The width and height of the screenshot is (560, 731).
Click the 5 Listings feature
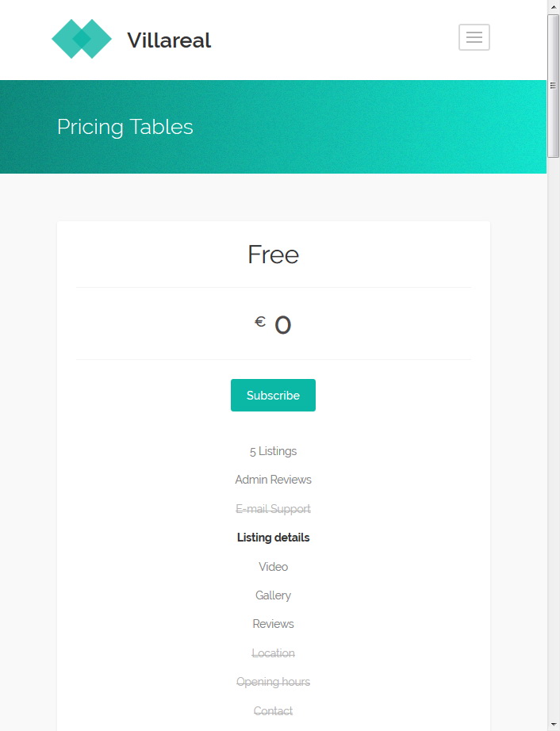tap(273, 451)
